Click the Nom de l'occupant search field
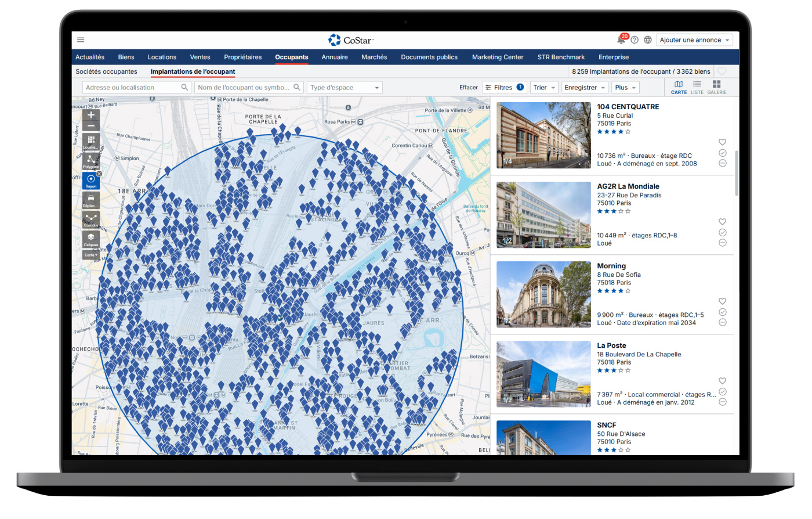Screen dimensions: 812x519 coord(249,88)
